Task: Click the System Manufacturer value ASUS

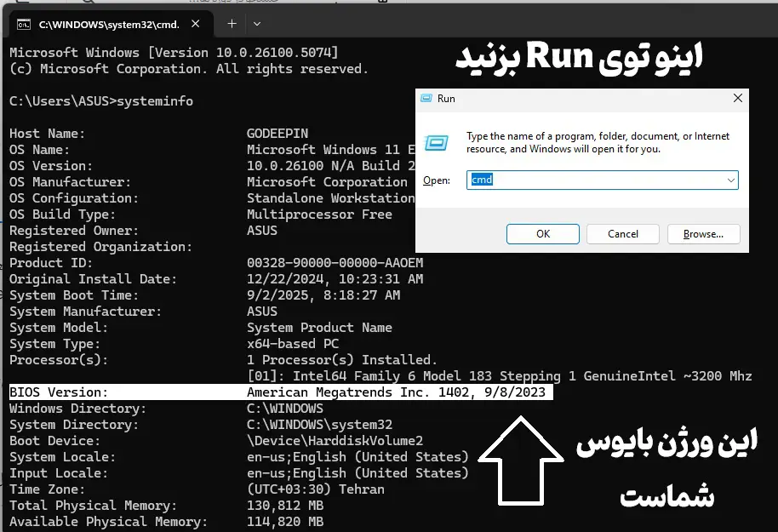Action: pos(262,312)
